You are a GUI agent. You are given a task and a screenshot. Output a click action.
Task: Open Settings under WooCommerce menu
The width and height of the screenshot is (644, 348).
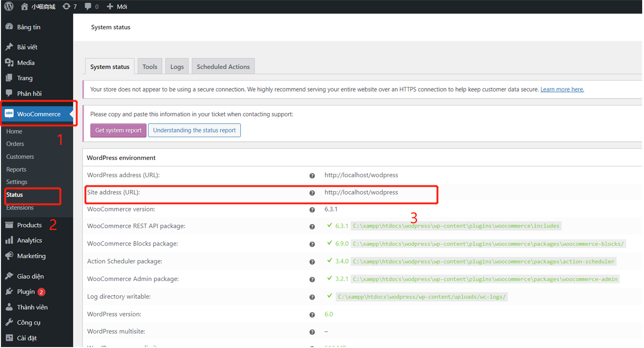click(x=17, y=182)
